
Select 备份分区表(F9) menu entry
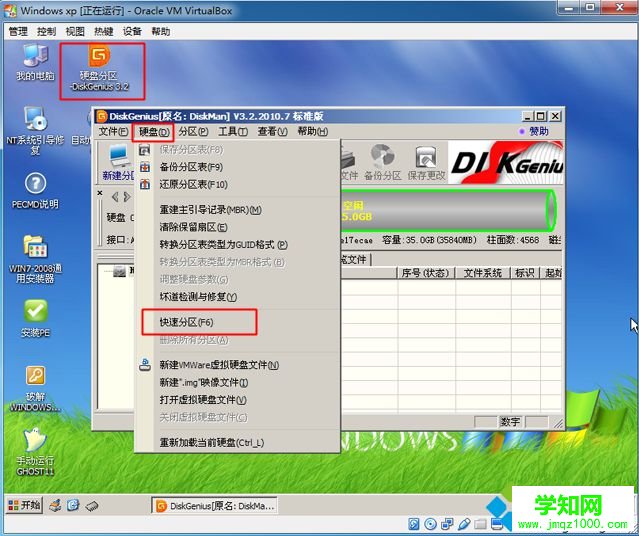(x=237, y=167)
